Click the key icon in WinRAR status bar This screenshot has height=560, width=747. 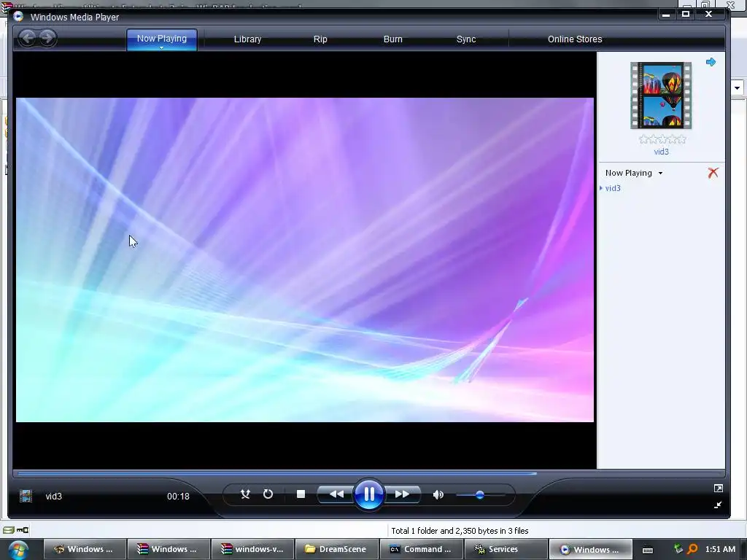23,530
